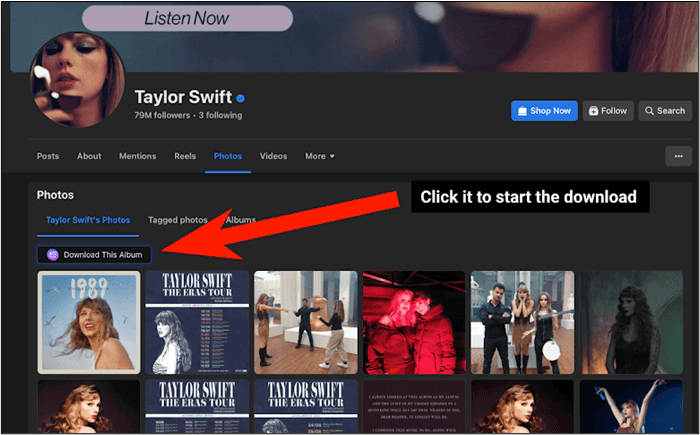Open the About tab

(89, 156)
